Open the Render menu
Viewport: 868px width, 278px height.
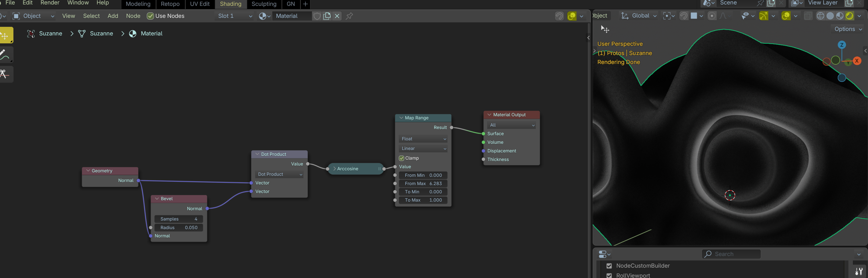click(x=50, y=3)
